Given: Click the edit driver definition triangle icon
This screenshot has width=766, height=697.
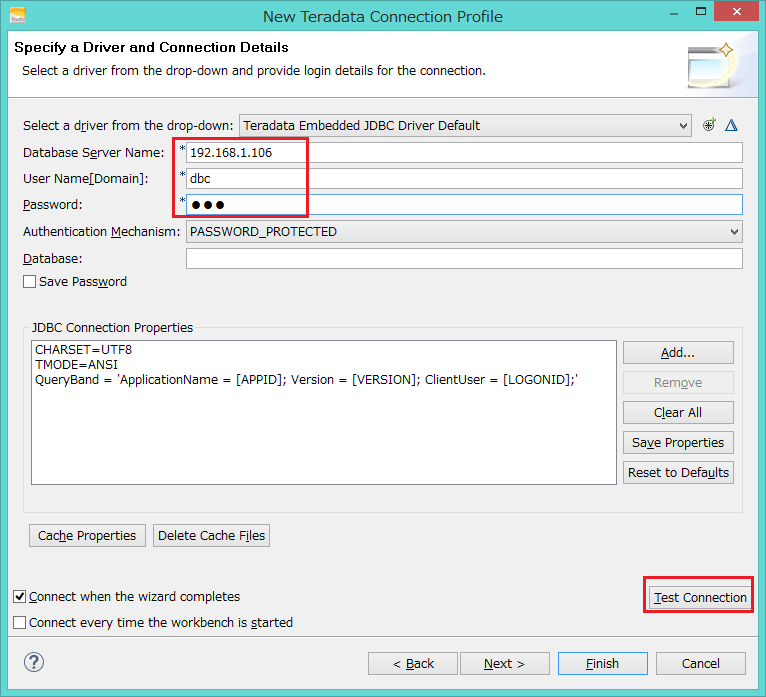Looking at the screenshot, I should pyautogui.click(x=731, y=126).
